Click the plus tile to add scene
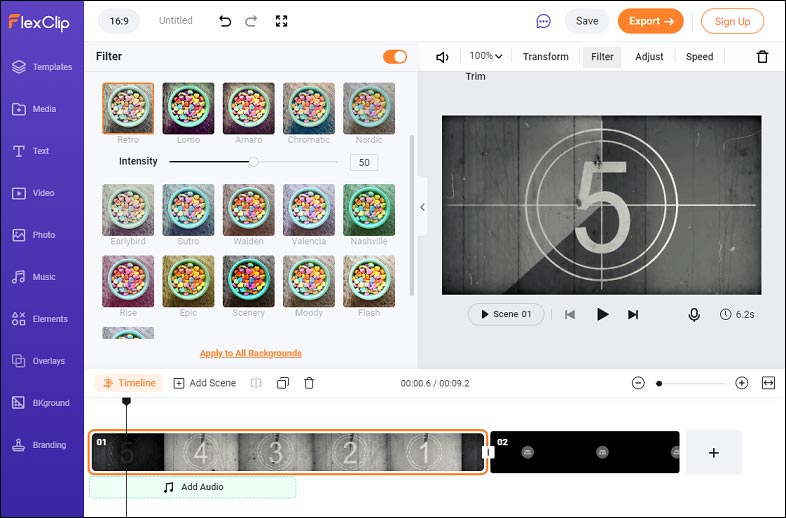 click(x=713, y=452)
